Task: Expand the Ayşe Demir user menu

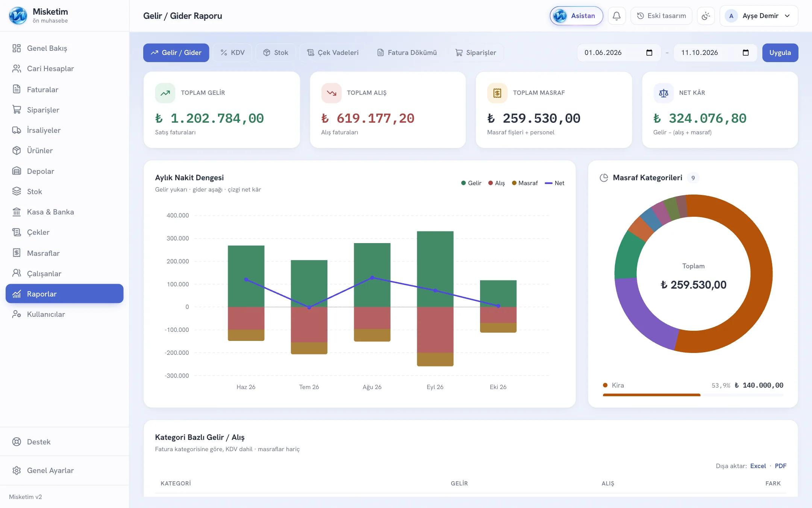Action: [759, 16]
